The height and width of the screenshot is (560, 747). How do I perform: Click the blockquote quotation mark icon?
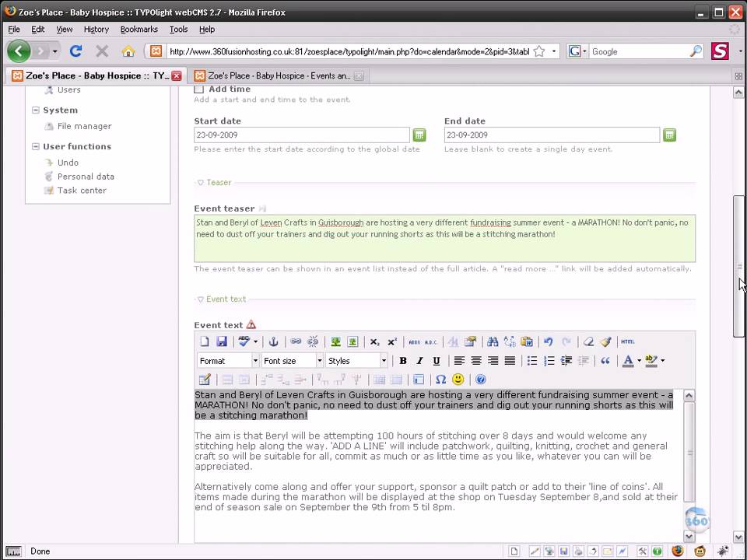(x=605, y=361)
